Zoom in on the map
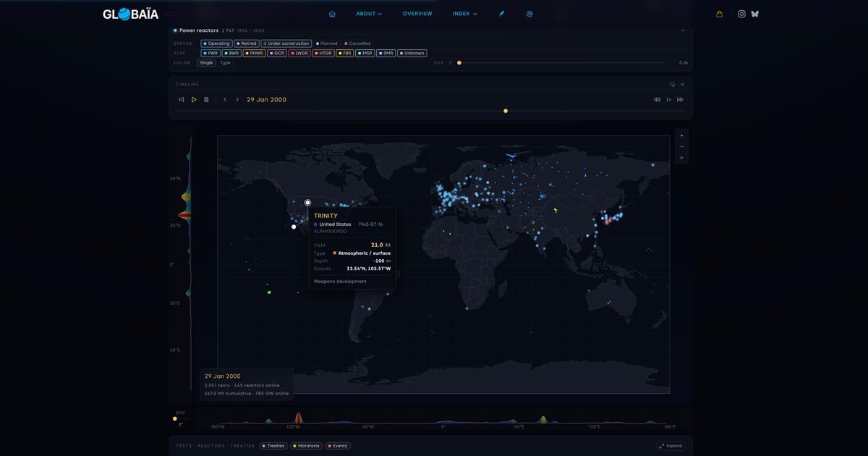The height and width of the screenshot is (456, 868). click(x=681, y=135)
